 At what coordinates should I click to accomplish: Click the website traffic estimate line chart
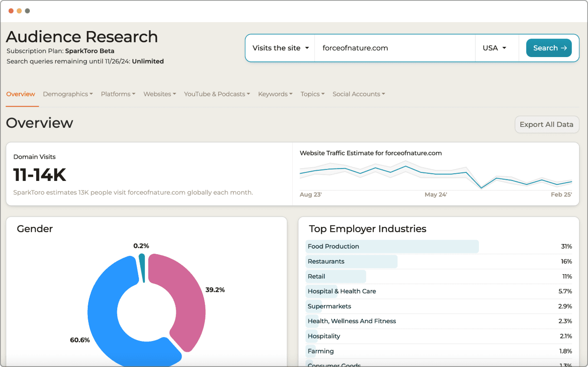435,175
